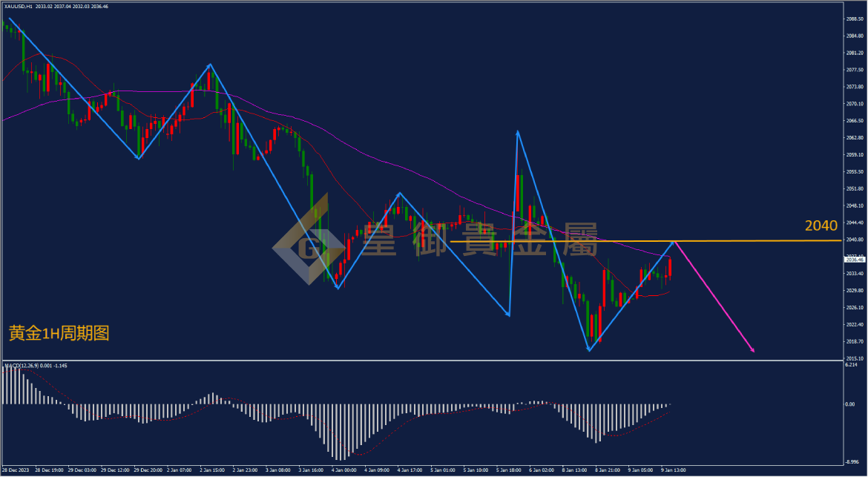Click the 4 Jan 09:00 time label
This screenshot has width=868, height=477.
[378, 470]
